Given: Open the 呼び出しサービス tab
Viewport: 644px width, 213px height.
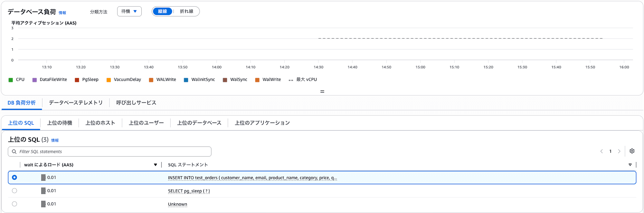Looking at the screenshot, I should [x=136, y=103].
